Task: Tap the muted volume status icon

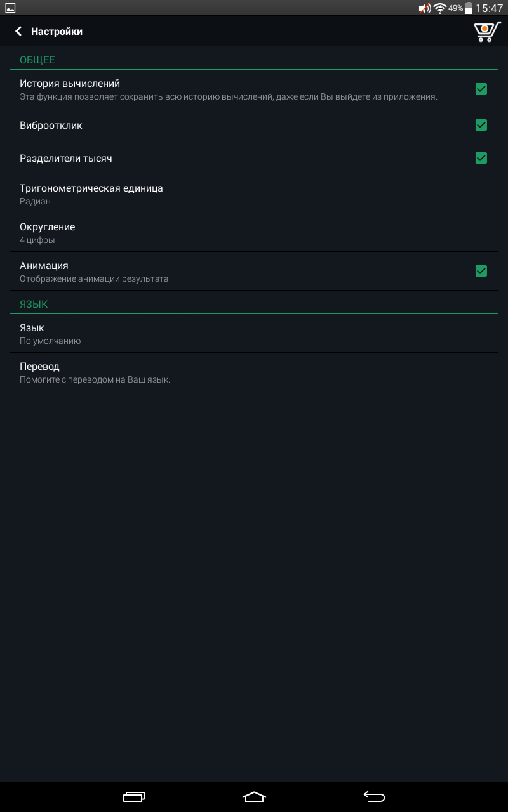Action: [x=424, y=8]
